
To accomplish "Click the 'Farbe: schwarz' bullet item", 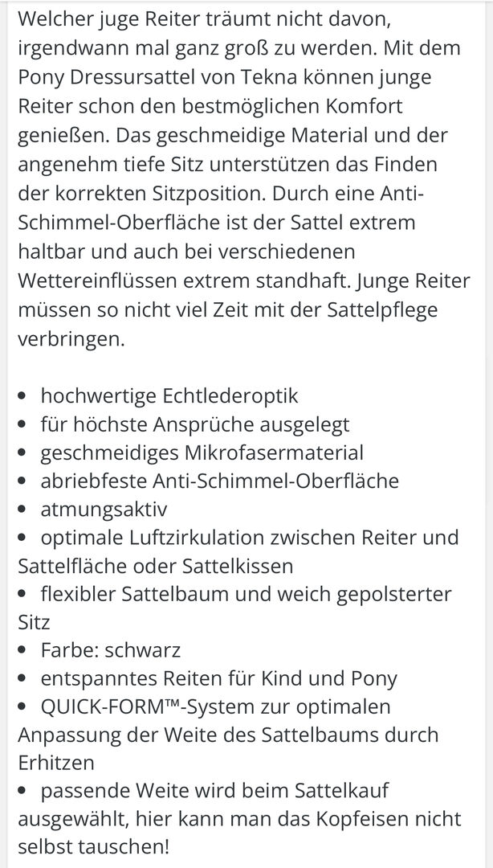I will (110, 649).
